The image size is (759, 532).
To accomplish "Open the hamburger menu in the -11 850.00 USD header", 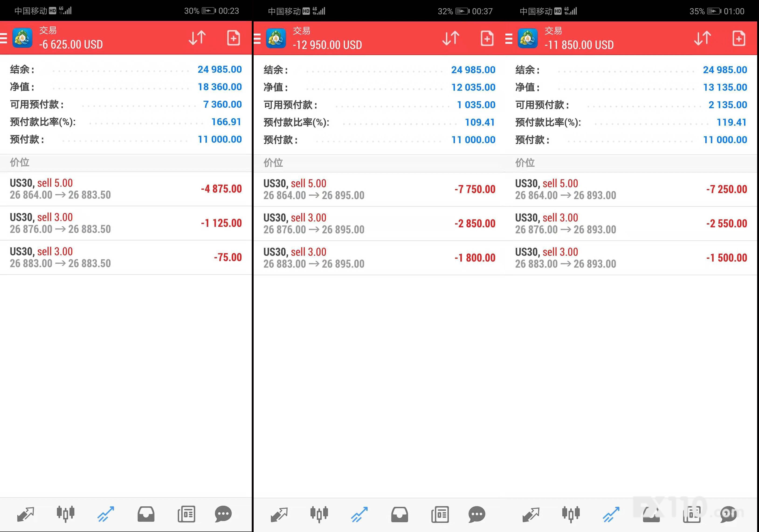I will point(509,39).
